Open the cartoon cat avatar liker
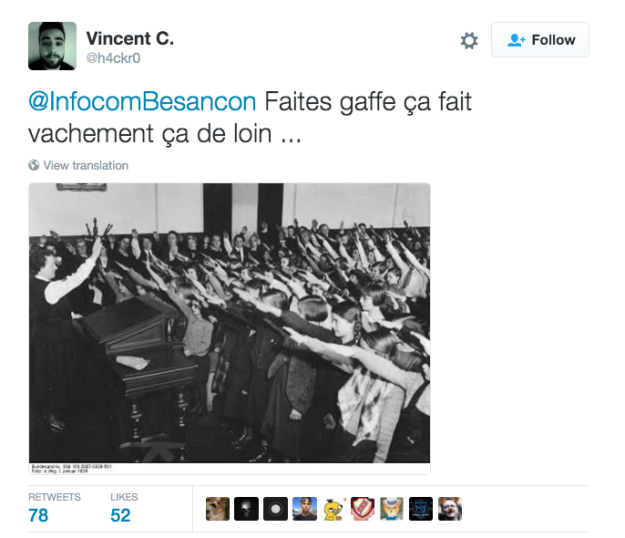The height and width of the screenshot is (538, 625). (x=392, y=509)
